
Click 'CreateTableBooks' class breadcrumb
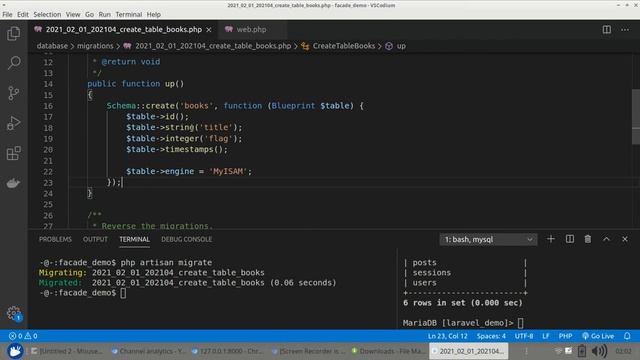[x=344, y=46]
